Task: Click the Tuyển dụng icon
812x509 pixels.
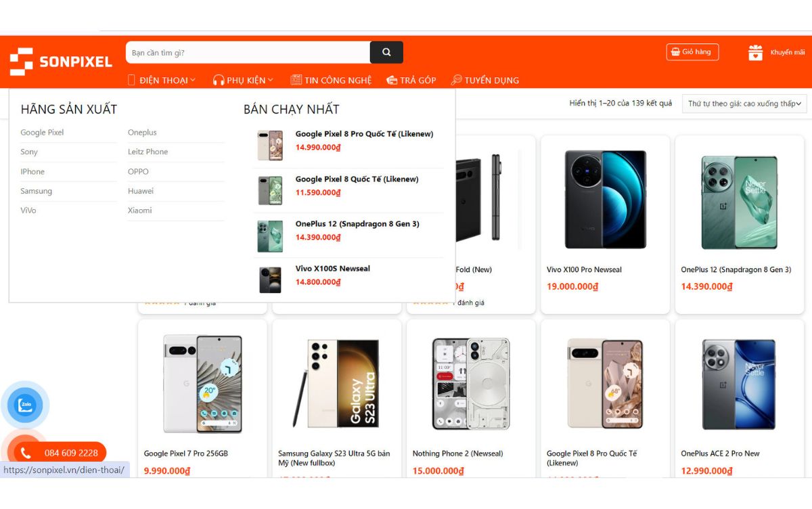Action: tap(457, 80)
